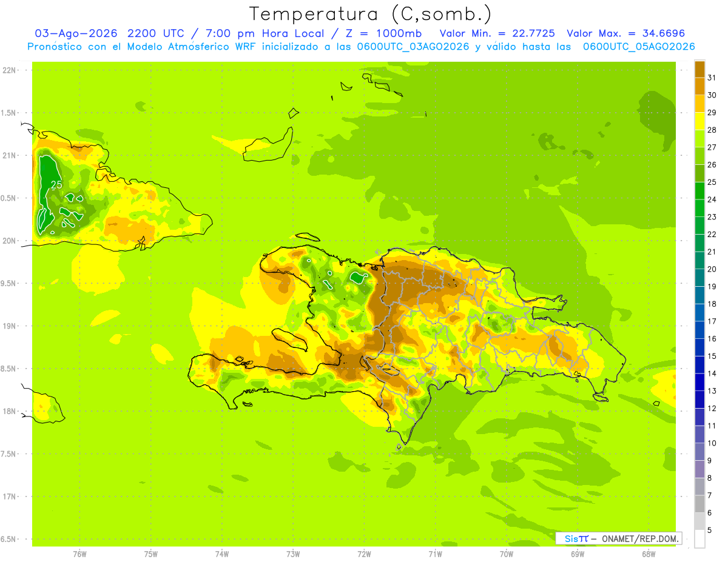Click the '76W' longitude axis label
The image size is (728, 562).
79,554
